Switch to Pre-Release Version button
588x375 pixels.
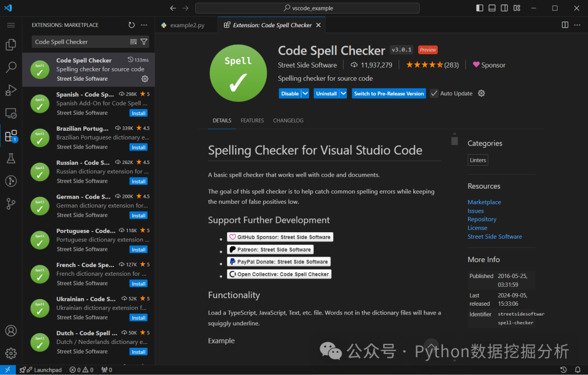tap(389, 93)
